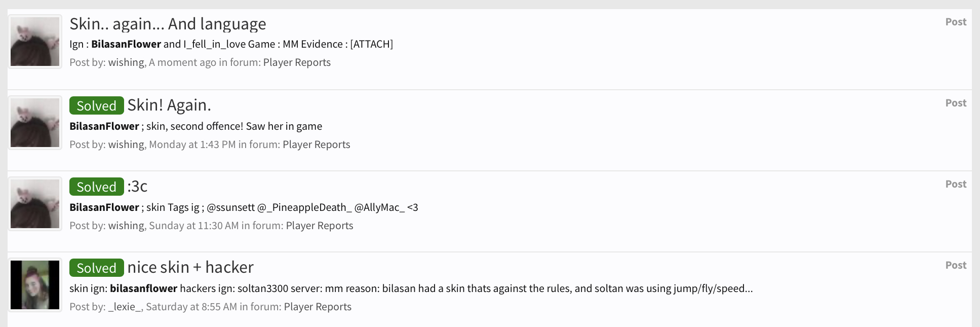Visit the _lexie_ author profile link
This screenshot has width=980, height=327.
(125, 307)
